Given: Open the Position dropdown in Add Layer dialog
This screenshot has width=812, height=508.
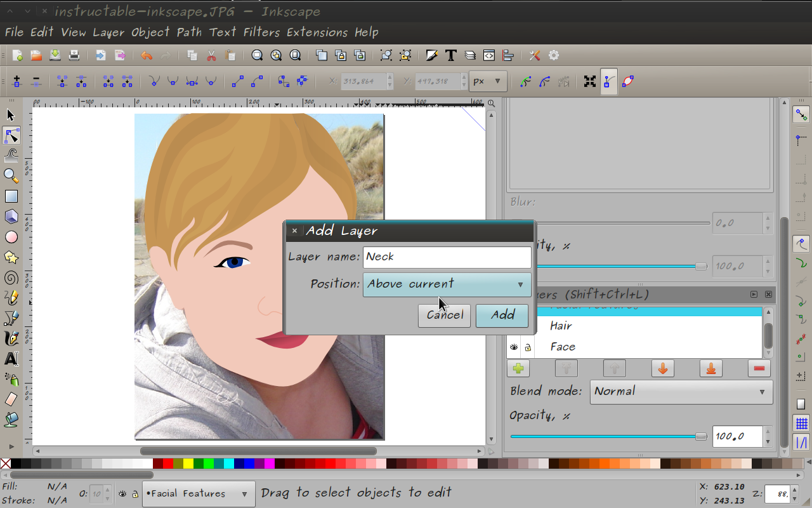Looking at the screenshot, I should click(x=447, y=284).
